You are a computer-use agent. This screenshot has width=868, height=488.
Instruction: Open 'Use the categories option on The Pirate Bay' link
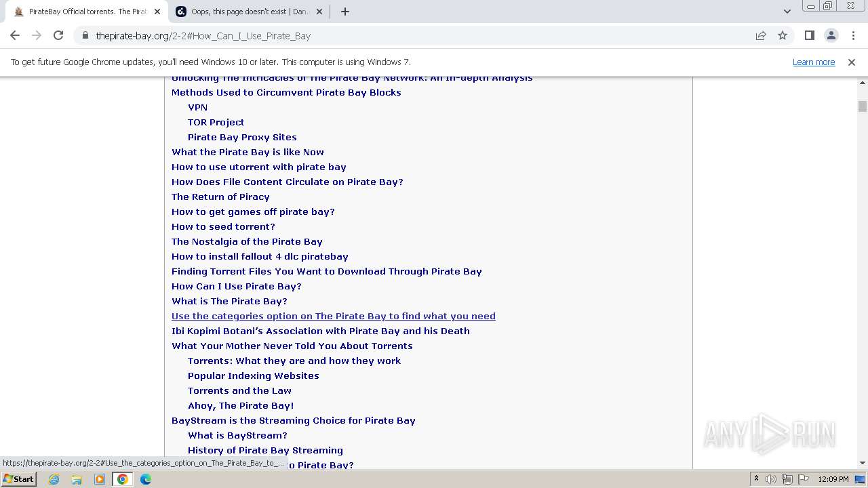pyautogui.click(x=333, y=316)
